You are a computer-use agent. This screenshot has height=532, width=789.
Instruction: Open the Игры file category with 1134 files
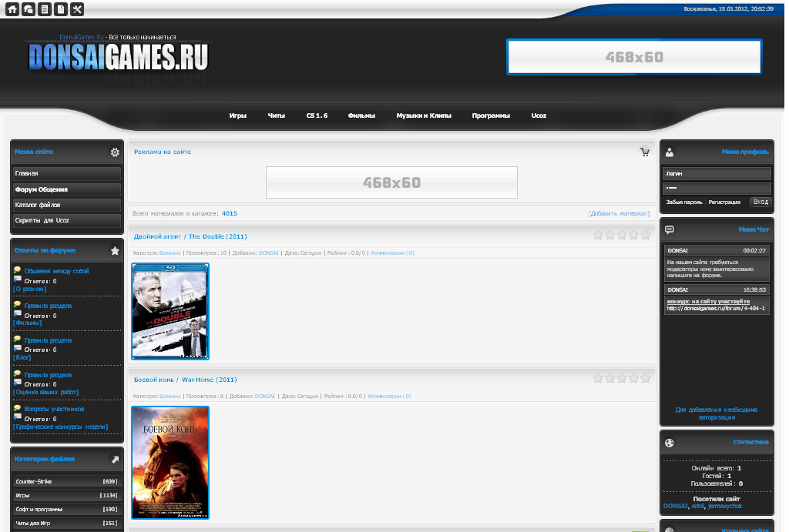tap(67, 495)
